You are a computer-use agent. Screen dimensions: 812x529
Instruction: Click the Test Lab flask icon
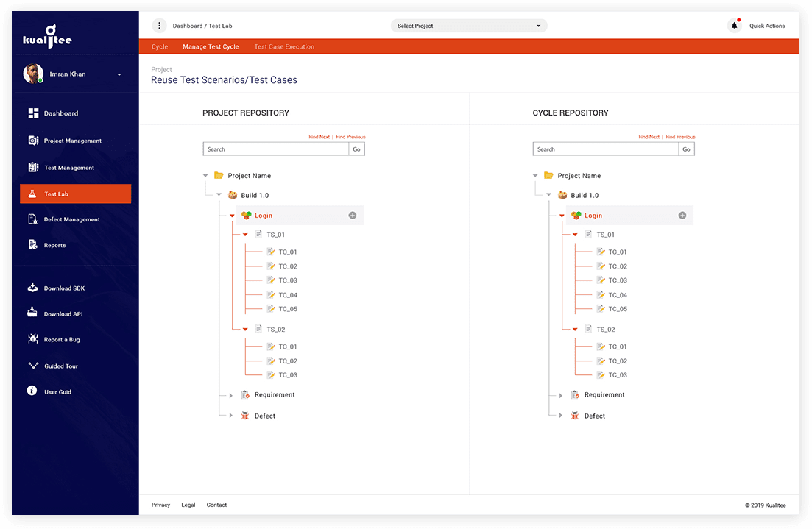point(32,194)
